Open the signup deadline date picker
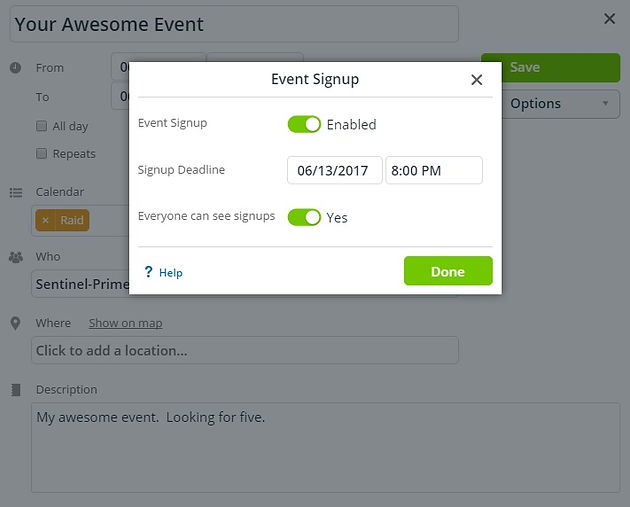Screen dimensions: 630x507 point(335,170)
